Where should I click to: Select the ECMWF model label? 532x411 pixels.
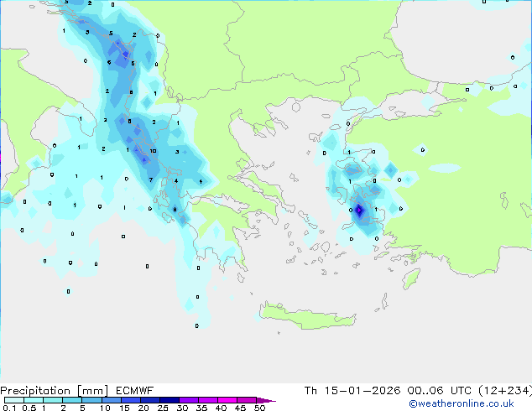(x=135, y=391)
